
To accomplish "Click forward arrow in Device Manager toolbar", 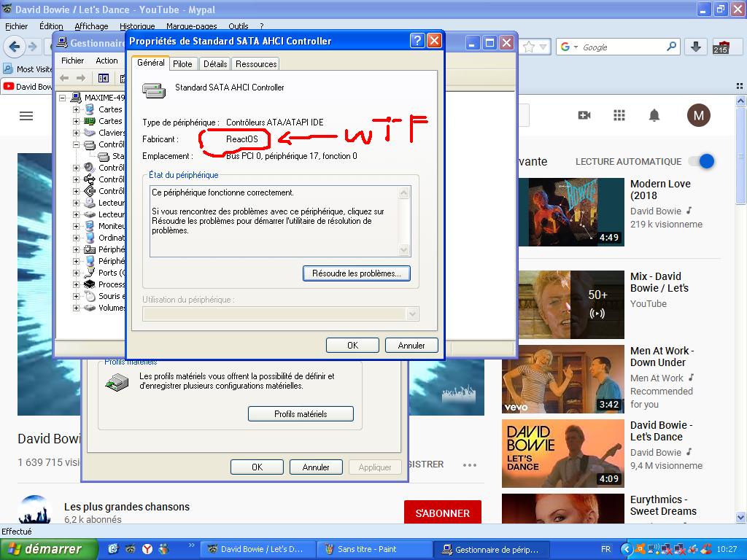I will (x=81, y=78).
